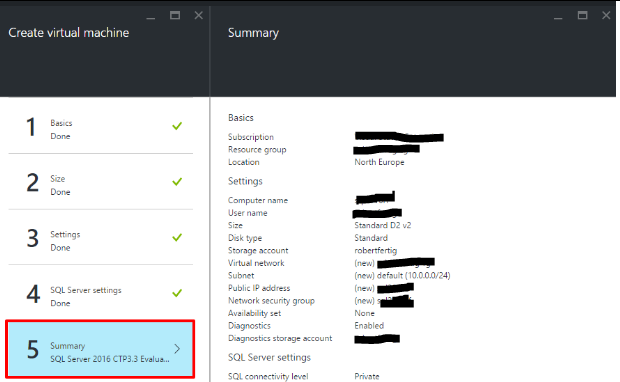Click the Standard D2 v2 size value
620x382 pixels.
[x=382, y=225]
